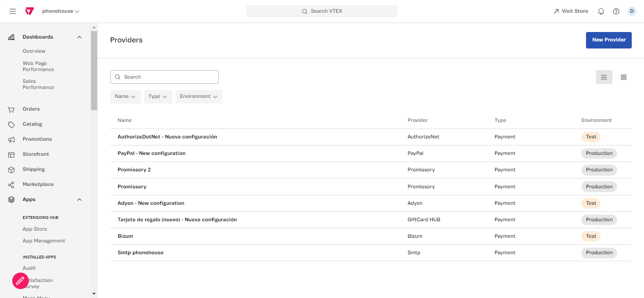Click the Visit Store link

coord(571,11)
